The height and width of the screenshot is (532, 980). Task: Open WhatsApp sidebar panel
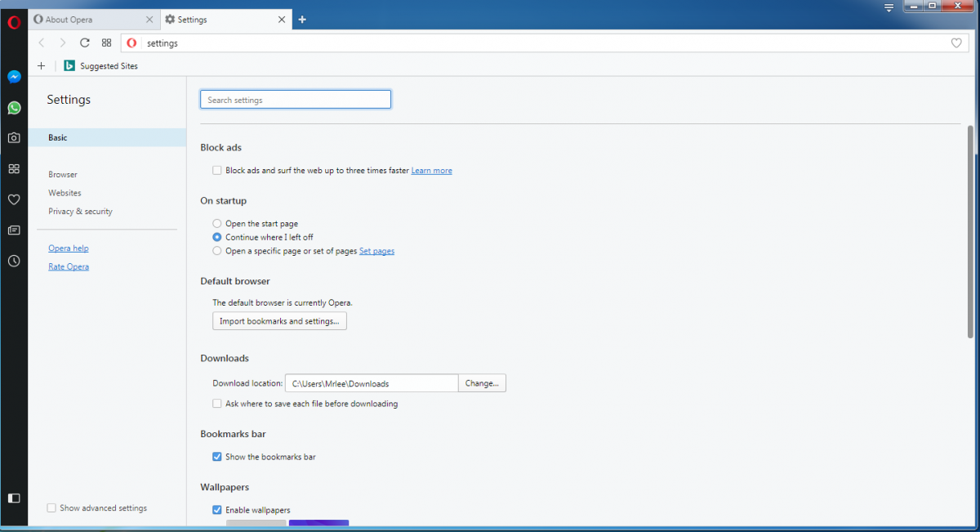(14, 108)
